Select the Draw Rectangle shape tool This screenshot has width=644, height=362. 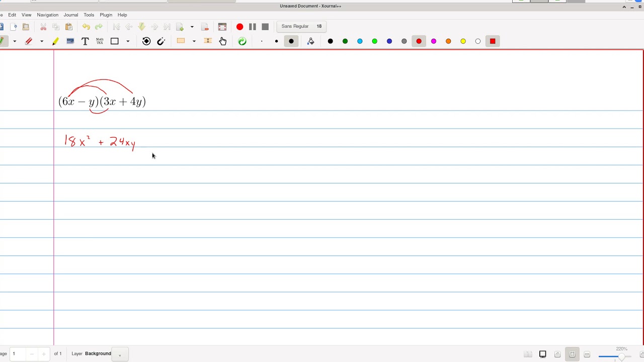[115, 41]
